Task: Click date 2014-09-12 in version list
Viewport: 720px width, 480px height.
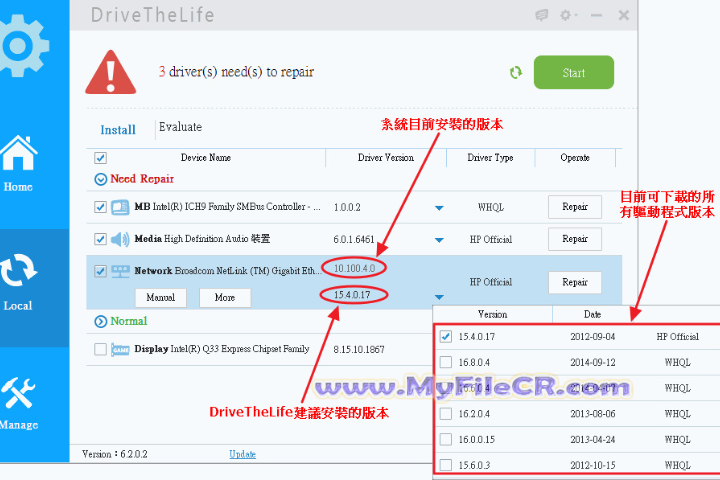Action: click(593, 362)
